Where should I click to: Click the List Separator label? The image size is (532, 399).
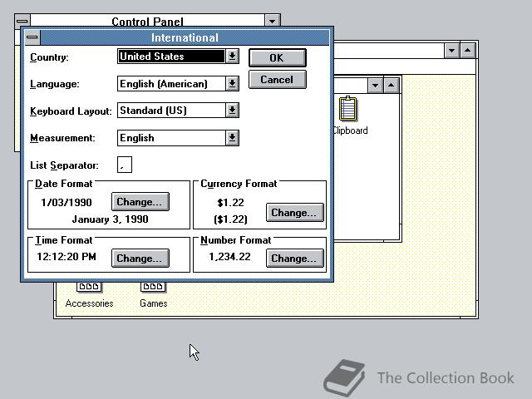[64, 165]
